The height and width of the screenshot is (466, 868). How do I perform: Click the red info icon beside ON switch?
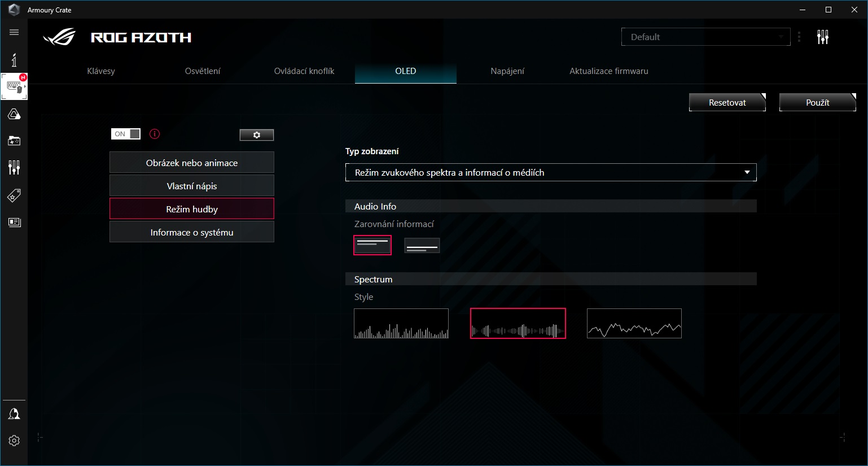pyautogui.click(x=155, y=134)
